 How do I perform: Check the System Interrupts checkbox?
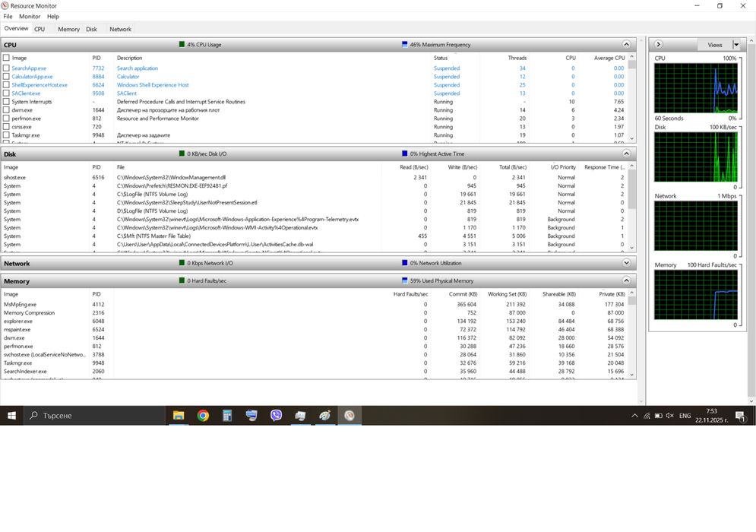(6, 102)
